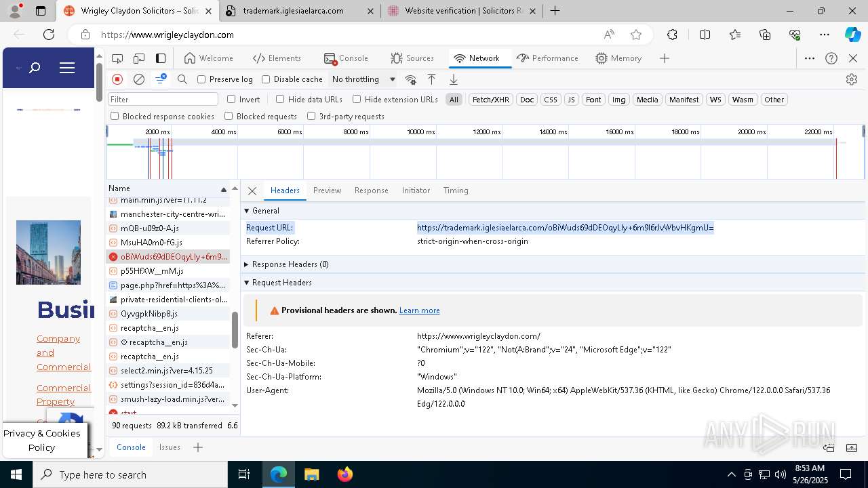Screen dimensions: 868x488
Task: Open Commercial Property link
Action: coord(64,394)
